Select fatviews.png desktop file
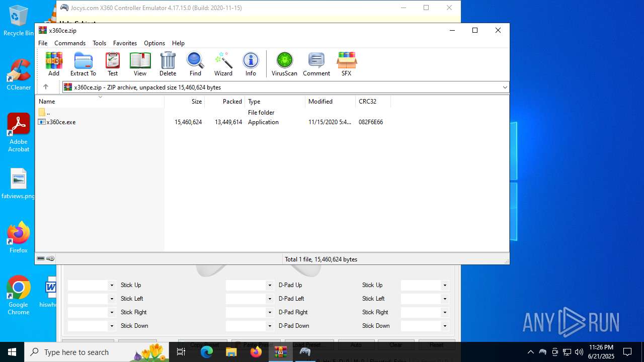Viewport: 644px width, 362px height. (19, 184)
